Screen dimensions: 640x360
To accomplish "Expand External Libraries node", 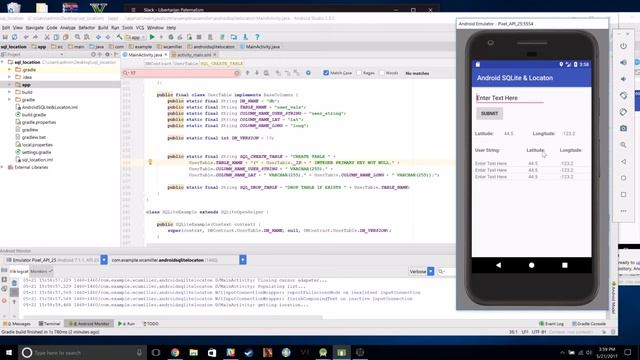I will click(x=3, y=167).
